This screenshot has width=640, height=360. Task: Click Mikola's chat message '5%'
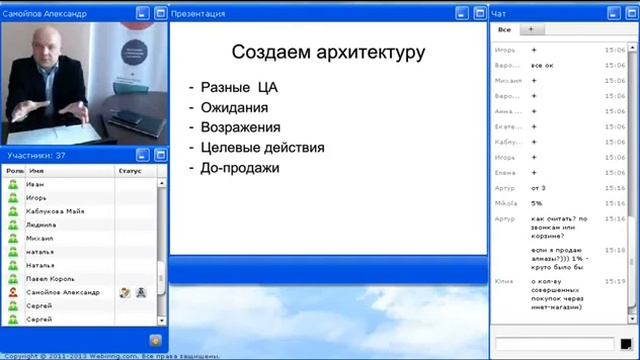click(537, 203)
